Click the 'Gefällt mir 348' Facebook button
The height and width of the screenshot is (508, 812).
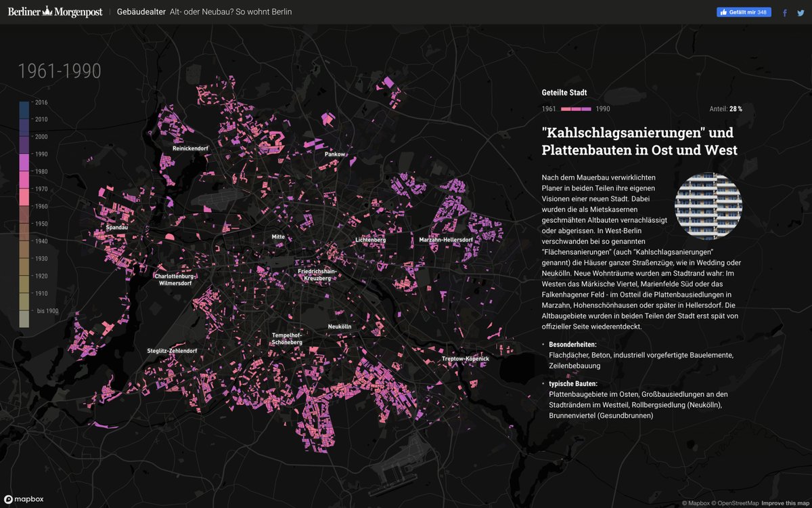click(x=743, y=12)
